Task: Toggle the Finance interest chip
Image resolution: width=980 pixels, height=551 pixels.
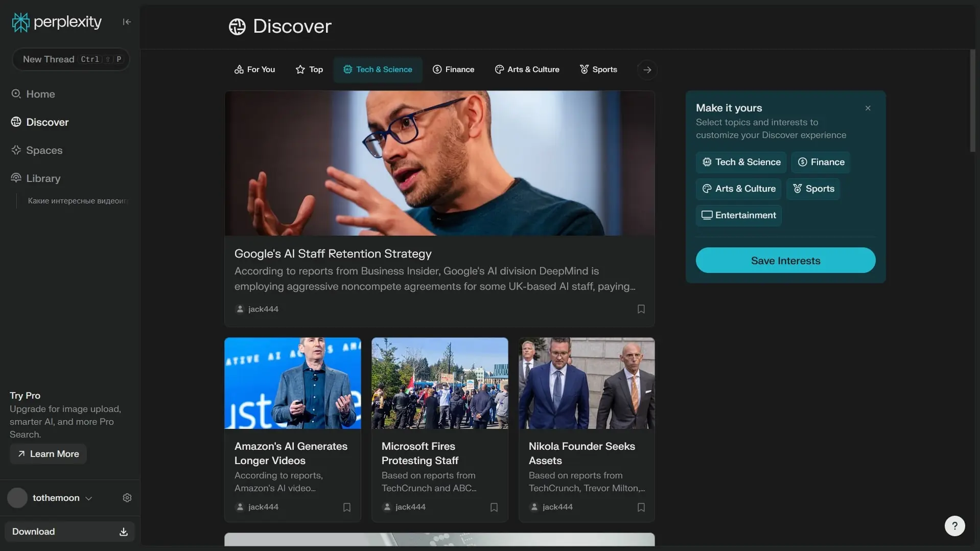Action: (x=821, y=162)
